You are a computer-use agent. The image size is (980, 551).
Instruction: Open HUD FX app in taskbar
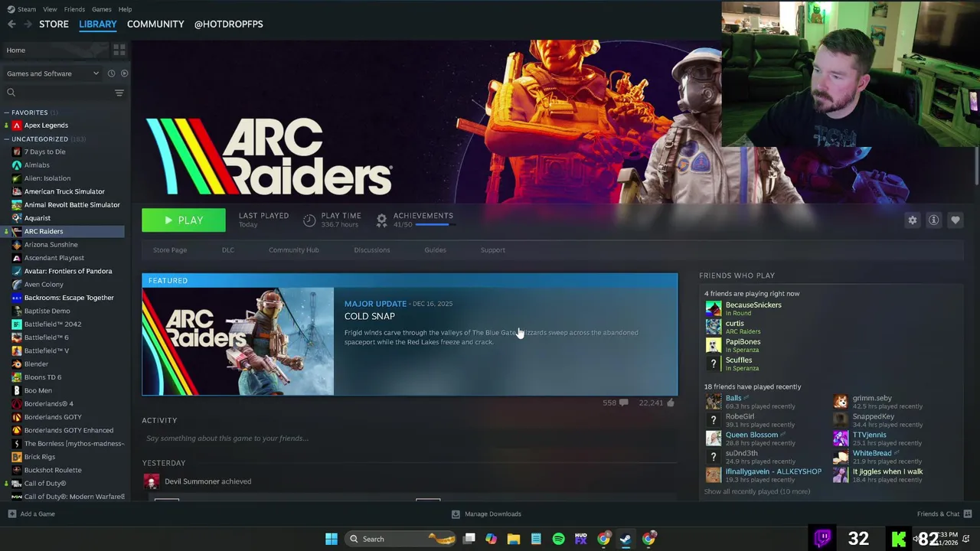click(x=580, y=539)
